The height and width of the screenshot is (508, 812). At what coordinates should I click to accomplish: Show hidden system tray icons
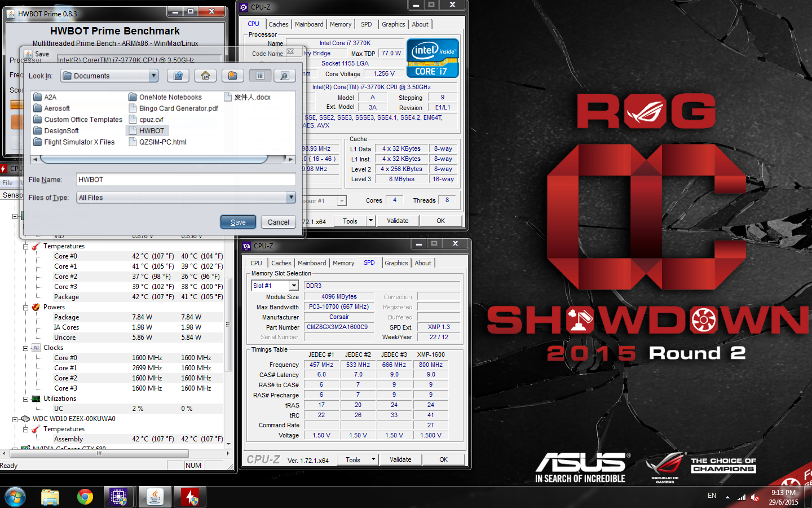point(727,497)
